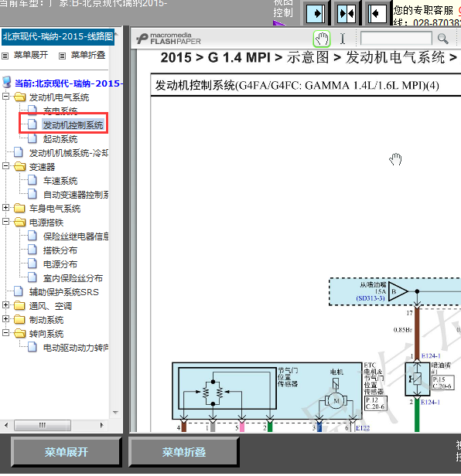Image resolution: width=461 pixels, height=476 pixels.
Task: Click the (SD313-3) diagram reference link
Action: pyautogui.click(x=371, y=298)
